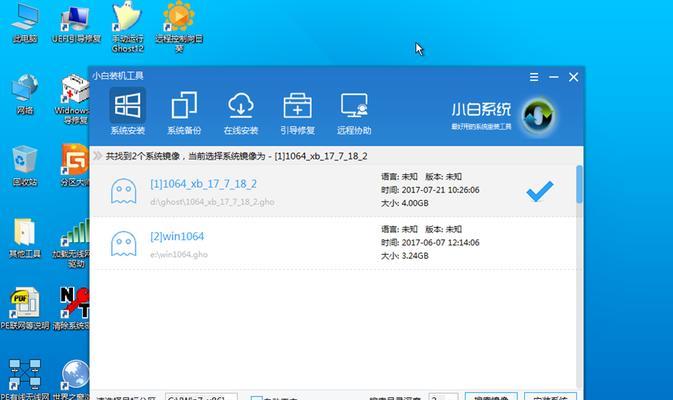
Task: Open the 手动运行 Ghost12 desktop shortcut
Action: tap(127, 27)
